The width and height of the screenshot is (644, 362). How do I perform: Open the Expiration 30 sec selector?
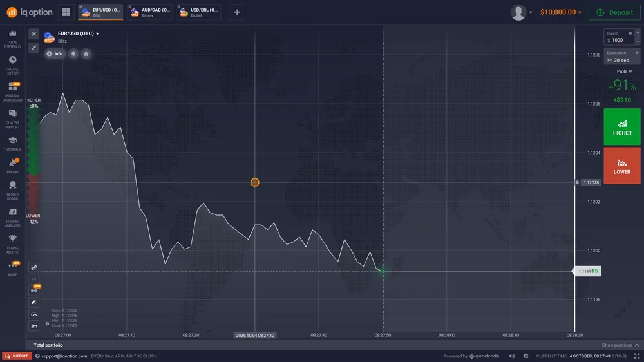point(622,57)
